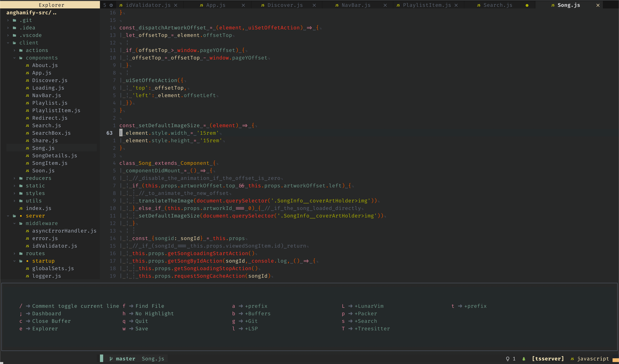619x364 pixels.
Task: Expand the routes folder in server
Action: (x=14, y=253)
